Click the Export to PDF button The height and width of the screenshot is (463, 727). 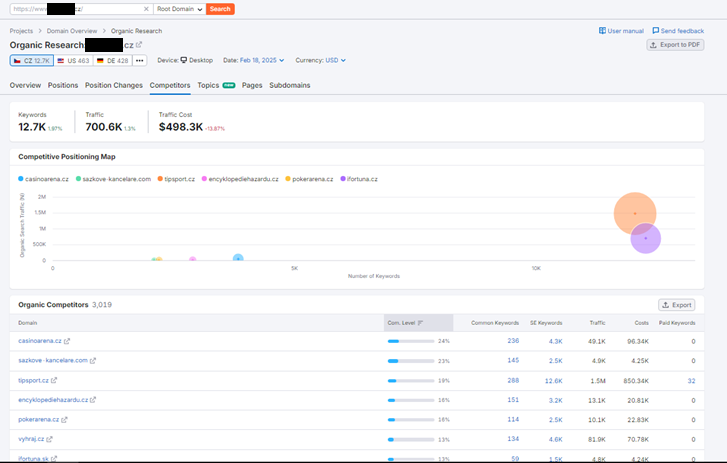pos(675,45)
